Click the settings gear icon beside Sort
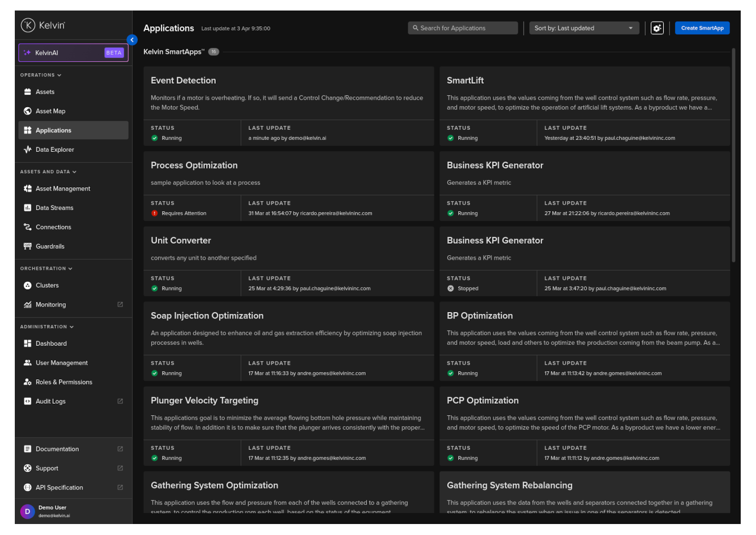This screenshot has width=756, height=535. tap(657, 28)
